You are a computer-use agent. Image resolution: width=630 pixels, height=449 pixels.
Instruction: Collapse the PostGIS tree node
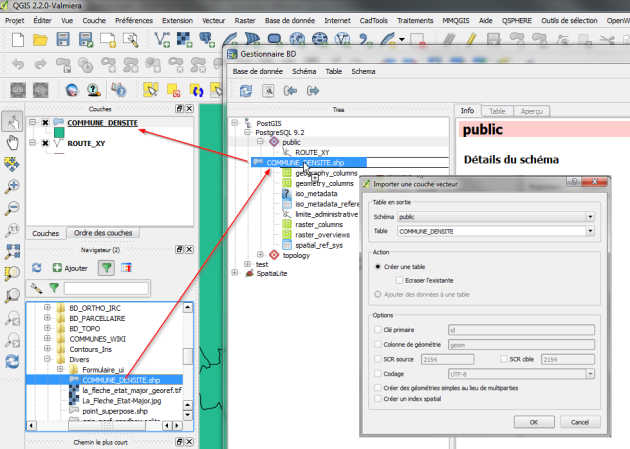[235, 123]
